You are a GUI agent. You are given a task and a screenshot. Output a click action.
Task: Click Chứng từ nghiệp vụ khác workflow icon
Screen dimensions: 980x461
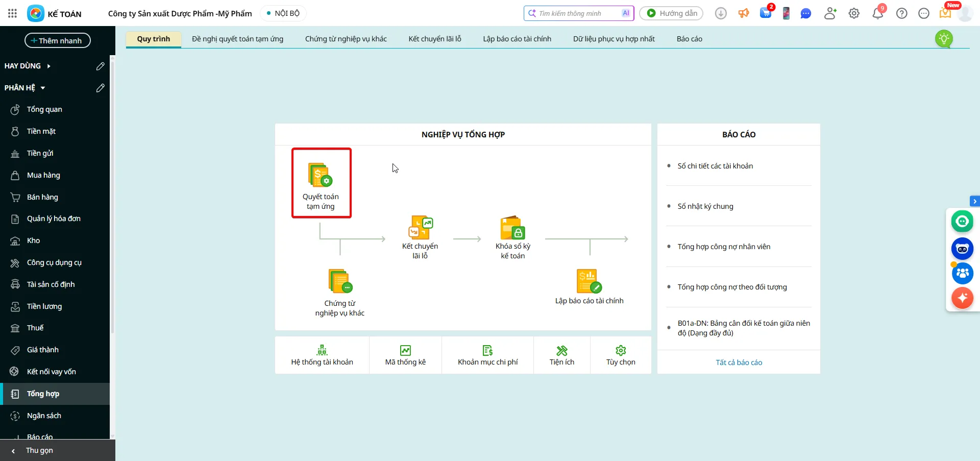340,281
